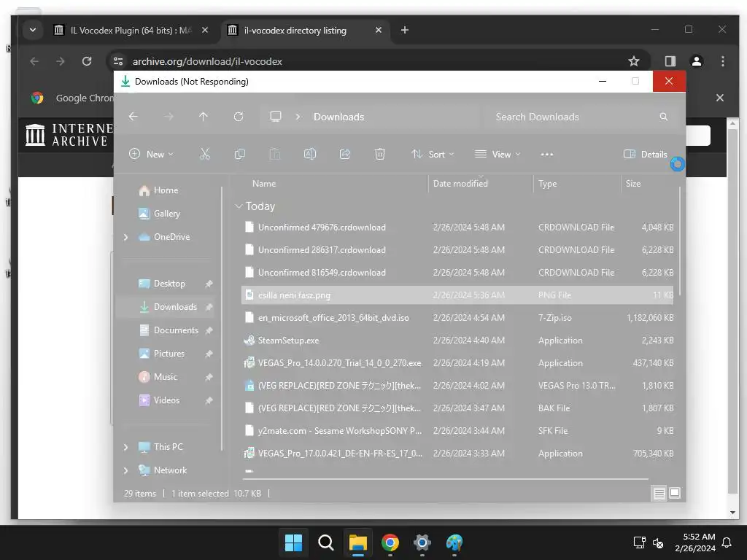Open the Chrome three-dot menu
Image resolution: width=747 pixels, height=560 pixels.
pyautogui.click(x=723, y=61)
